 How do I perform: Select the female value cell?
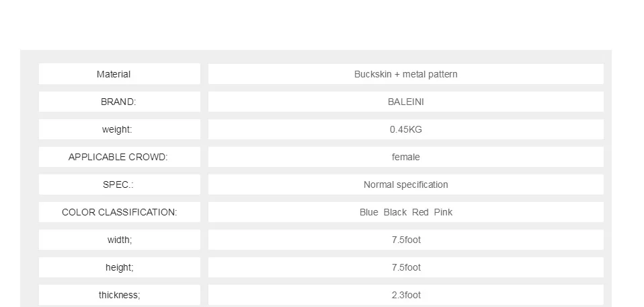pos(406,157)
